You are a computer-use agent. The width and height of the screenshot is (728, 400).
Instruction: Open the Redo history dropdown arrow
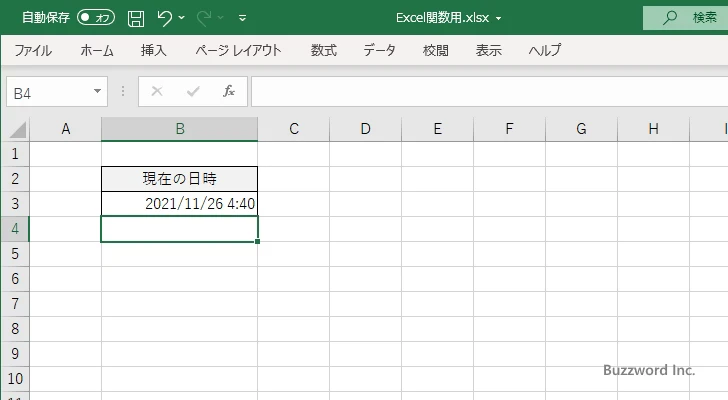click(221, 18)
